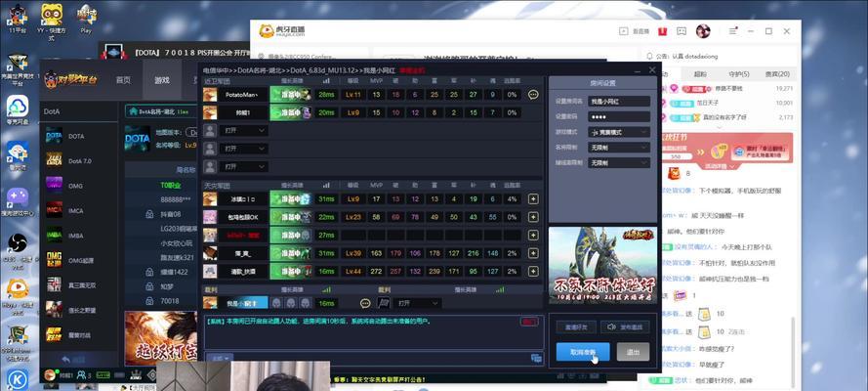This screenshot has width=868, height=391.
Task: Open the message icon in the Huya header
Action: (x=682, y=31)
